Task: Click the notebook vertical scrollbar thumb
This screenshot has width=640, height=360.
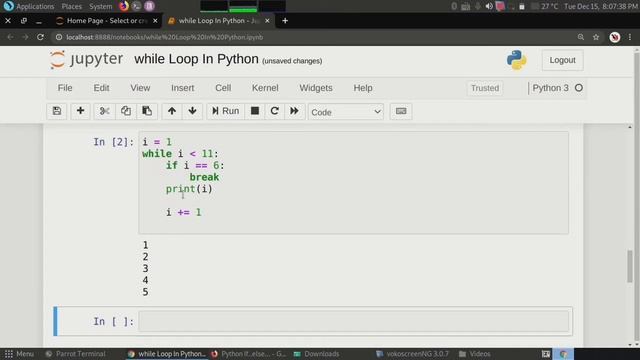Action: [630, 266]
